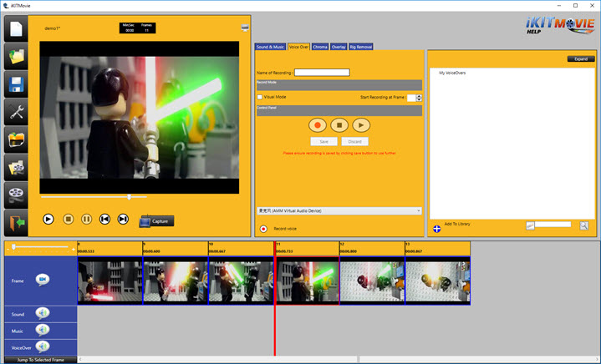Click the timeline zoom minus sign
This screenshot has width=601, height=364.
click(8, 250)
